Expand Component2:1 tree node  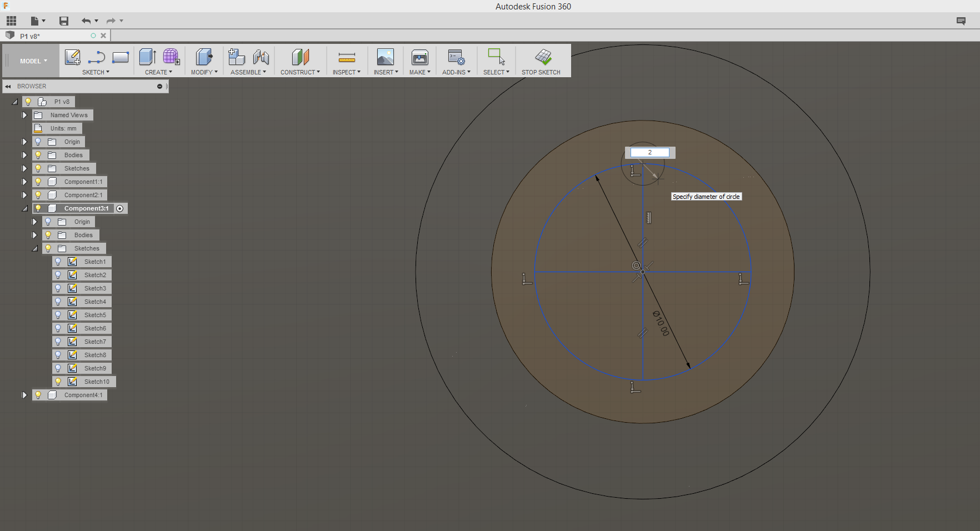[x=24, y=195]
